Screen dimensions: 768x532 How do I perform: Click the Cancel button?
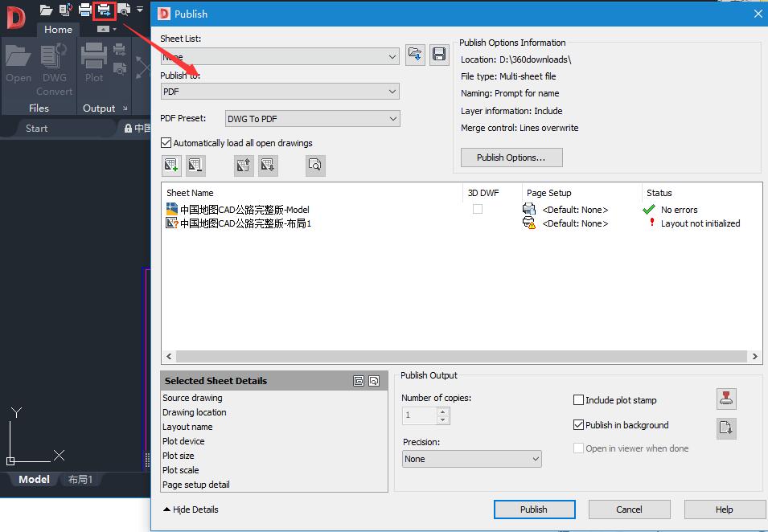click(630, 509)
